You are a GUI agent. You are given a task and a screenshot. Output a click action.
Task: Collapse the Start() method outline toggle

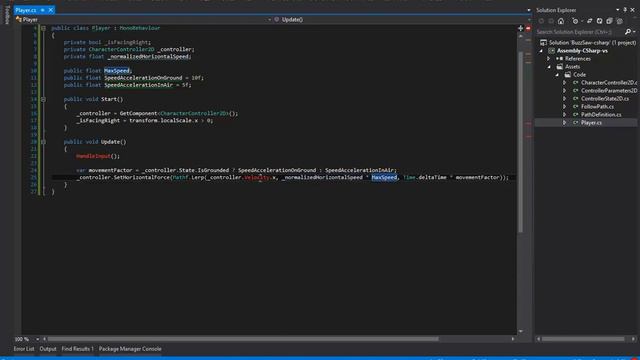pyautogui.click(x=43, y=99)
